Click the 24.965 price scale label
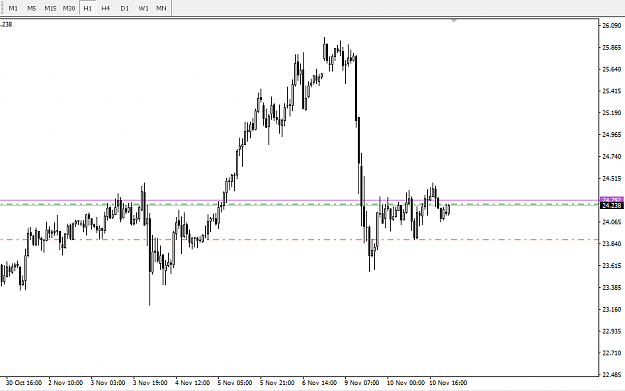Viewport: 625px width, 391px height. [x=611, y=135]
